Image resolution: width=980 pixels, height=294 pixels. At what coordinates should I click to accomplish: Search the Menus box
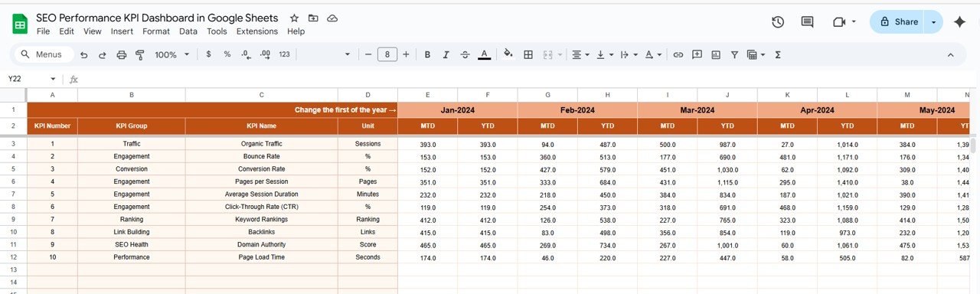pyautogui.click(x=44, y=54)
